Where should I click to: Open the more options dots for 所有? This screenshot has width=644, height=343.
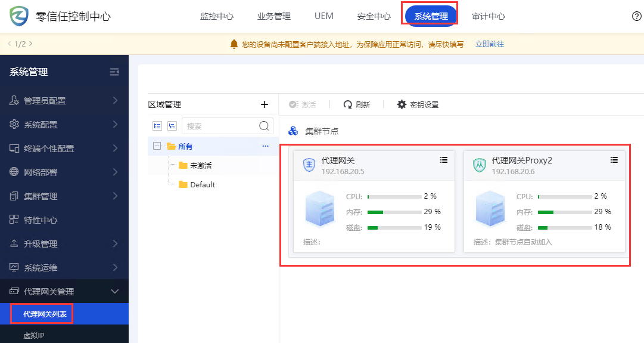tap(265, 146)
